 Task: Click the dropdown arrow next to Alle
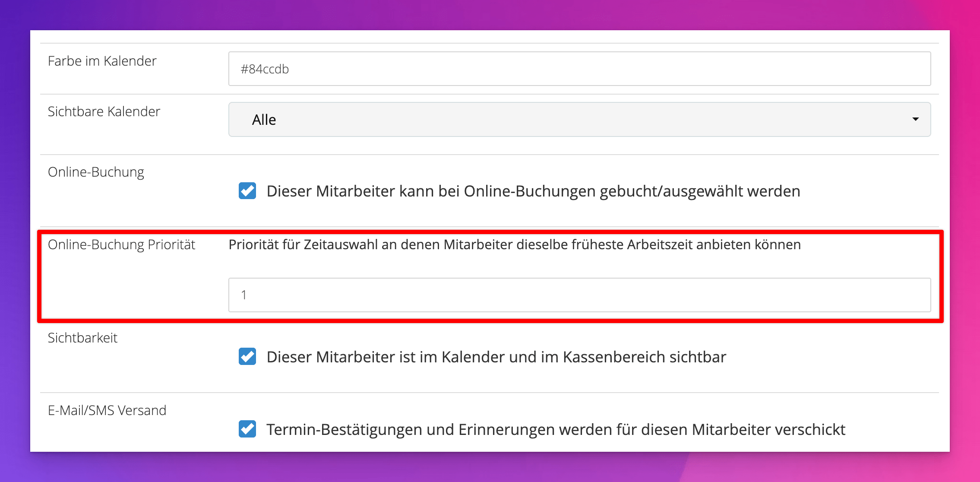915,119
